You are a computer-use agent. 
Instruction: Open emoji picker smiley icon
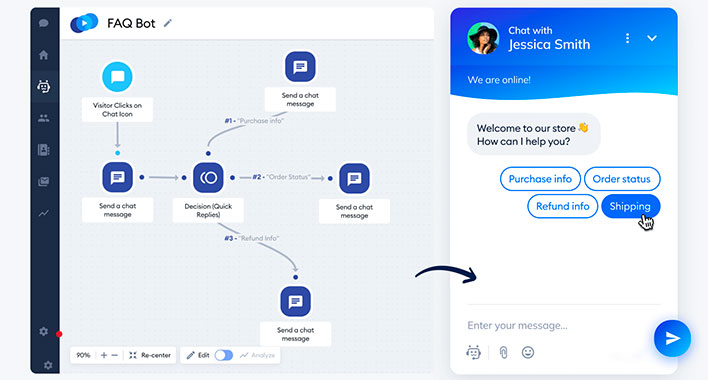(x=528, y=352)
